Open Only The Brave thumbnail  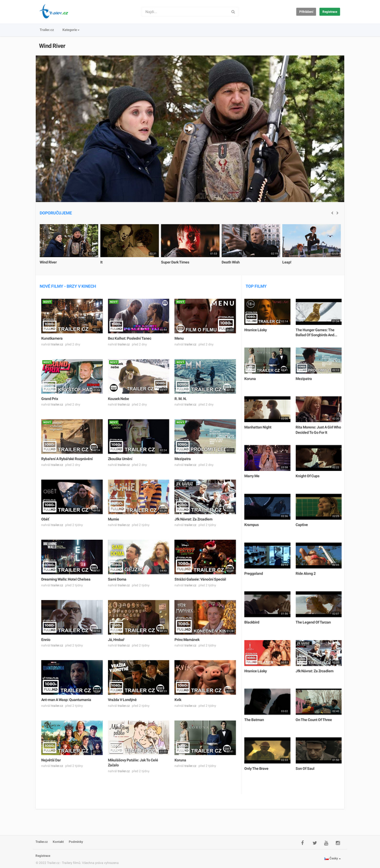pyautogui.click(x=267, y=750)
